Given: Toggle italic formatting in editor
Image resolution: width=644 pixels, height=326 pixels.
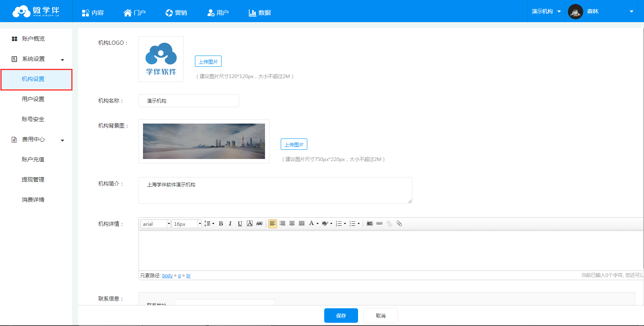Looking at the screenshot, I should pos(230,223).
